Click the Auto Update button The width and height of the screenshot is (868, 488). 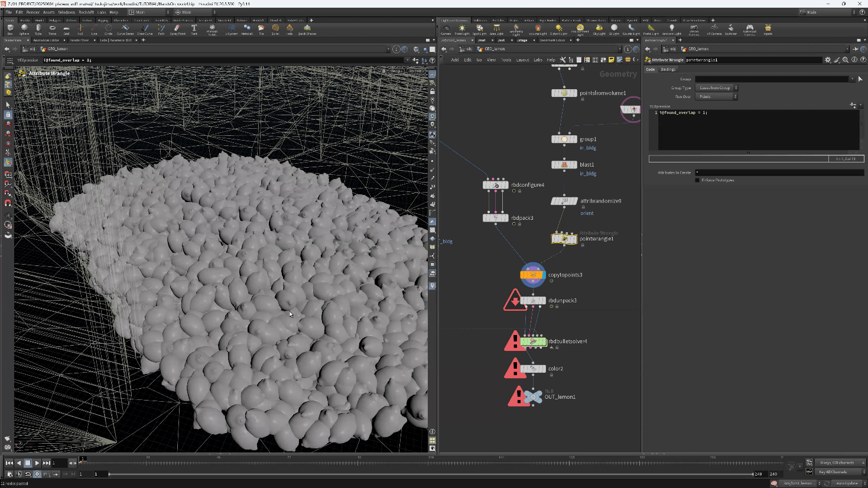point(846,483)
